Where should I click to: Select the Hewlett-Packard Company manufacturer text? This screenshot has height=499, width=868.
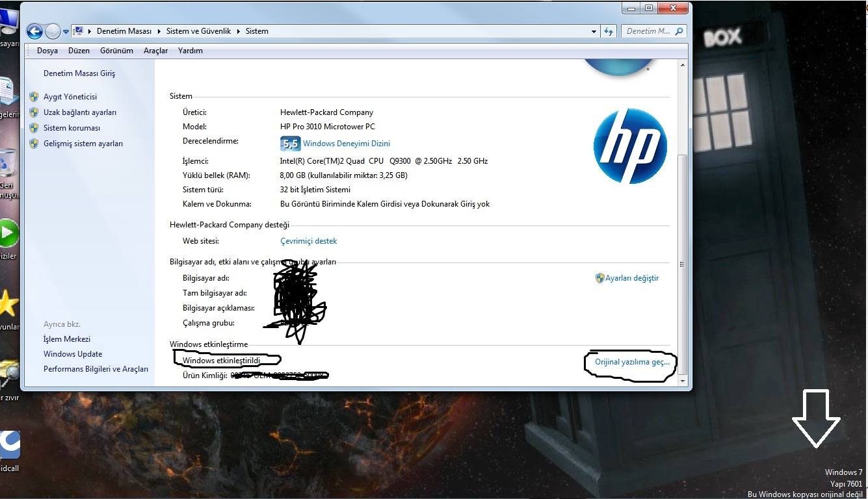coord(326,112)
